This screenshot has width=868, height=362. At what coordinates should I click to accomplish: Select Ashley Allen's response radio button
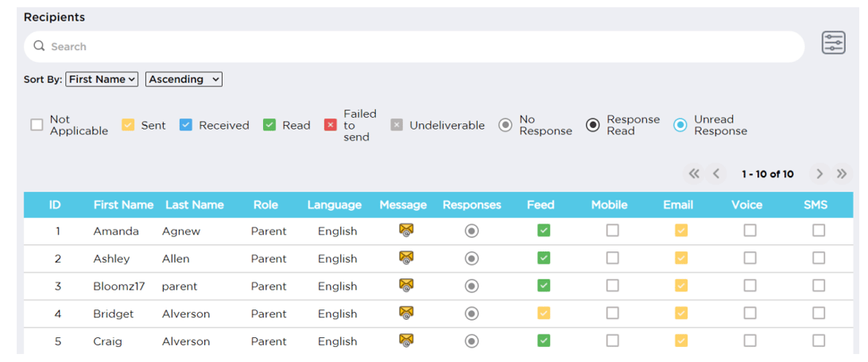(x=471, y=259)
